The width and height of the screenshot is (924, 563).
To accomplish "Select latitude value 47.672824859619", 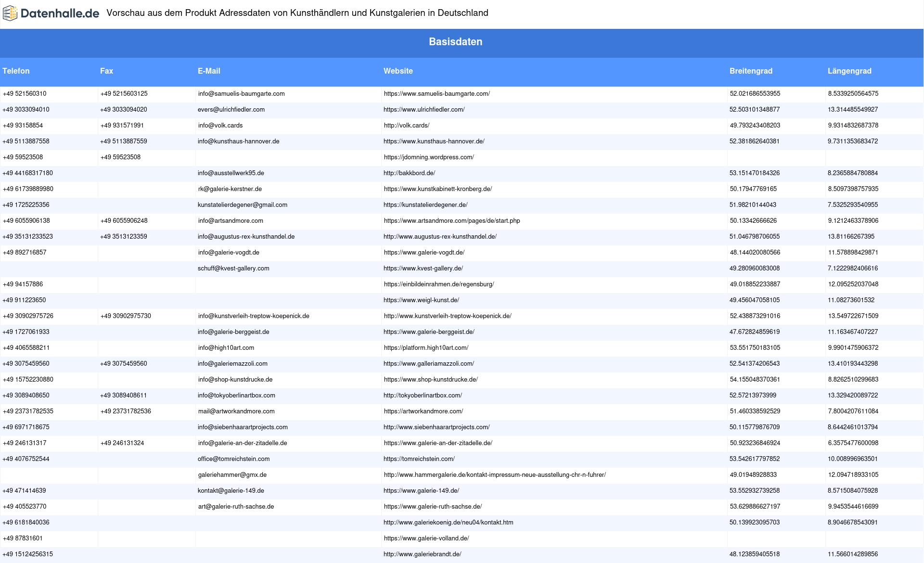I will [x=755, y=332].
